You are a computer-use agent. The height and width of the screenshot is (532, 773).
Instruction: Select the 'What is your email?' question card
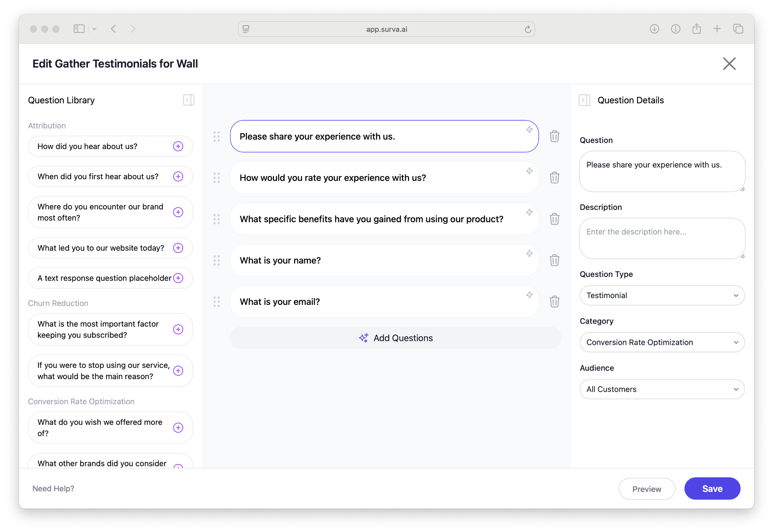[x=377, y=302]
